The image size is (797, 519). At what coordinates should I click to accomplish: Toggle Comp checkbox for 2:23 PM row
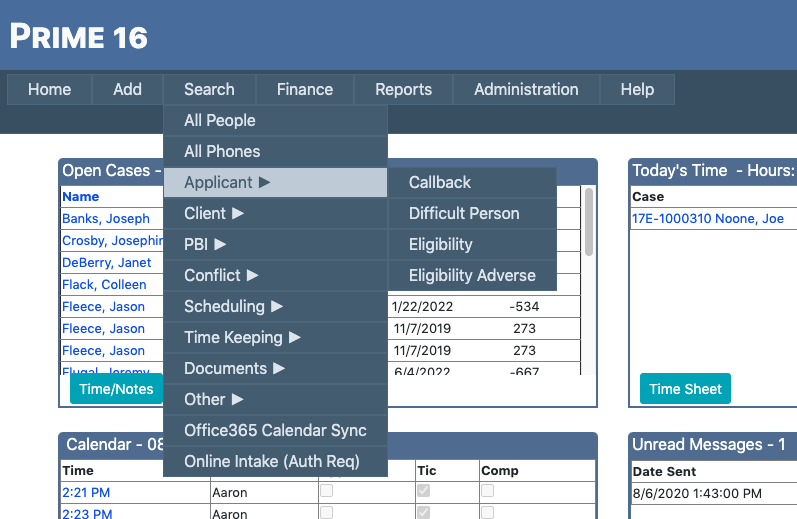pos(487,512)
